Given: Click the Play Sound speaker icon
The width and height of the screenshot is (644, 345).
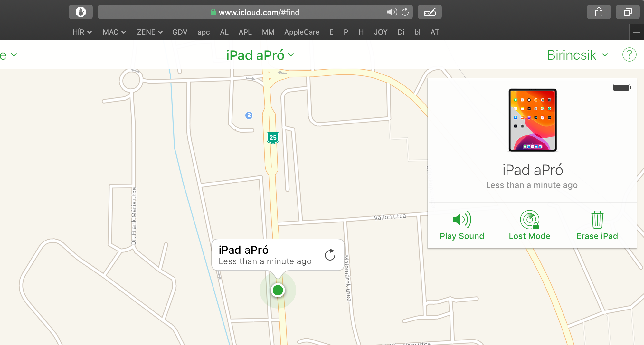Looking at the screenshot, I should [462, 220].
